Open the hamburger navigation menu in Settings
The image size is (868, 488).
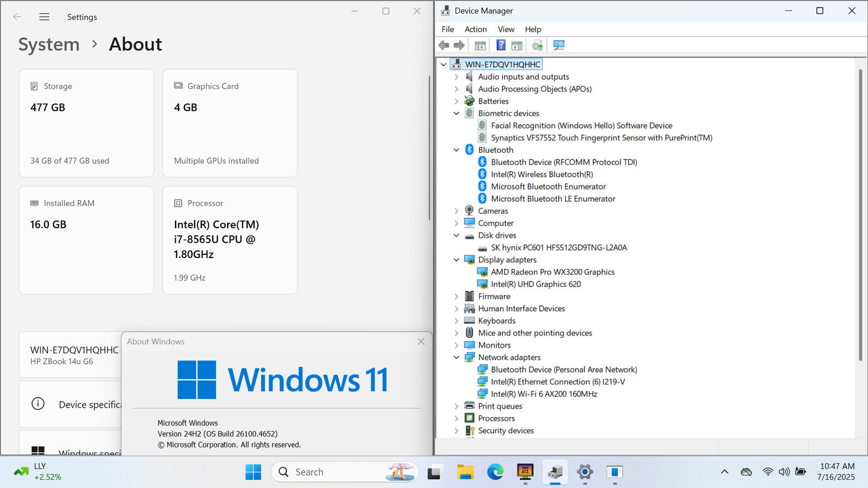pyautogui.click(x=44, y=17)
